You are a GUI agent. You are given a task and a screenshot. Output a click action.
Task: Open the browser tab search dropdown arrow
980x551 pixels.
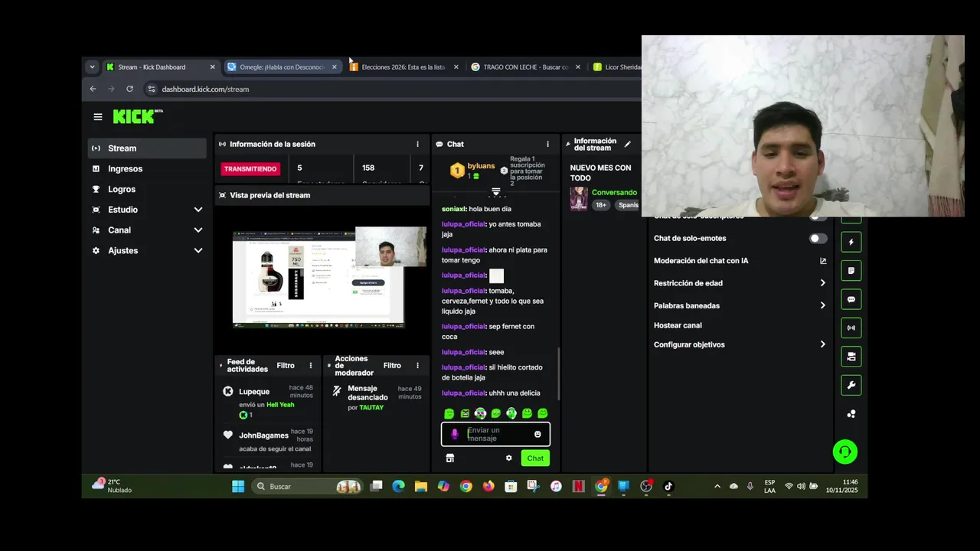tap(92, 67)
